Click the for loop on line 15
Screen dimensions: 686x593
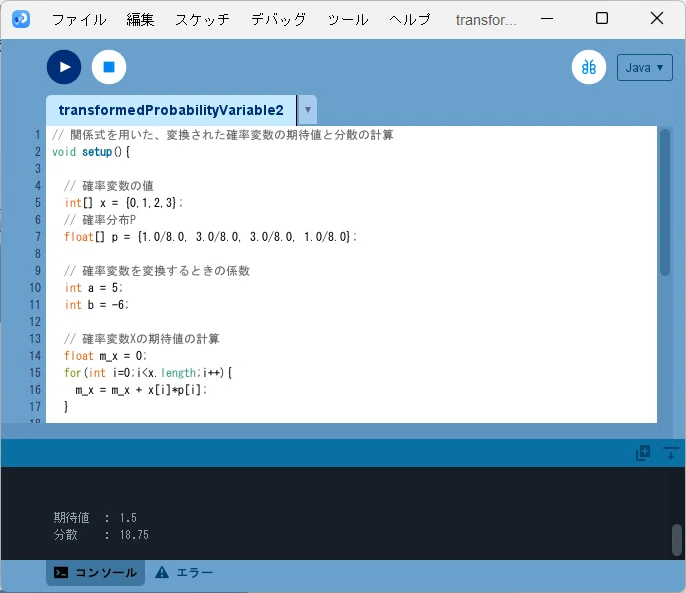(x=148, y=373)
